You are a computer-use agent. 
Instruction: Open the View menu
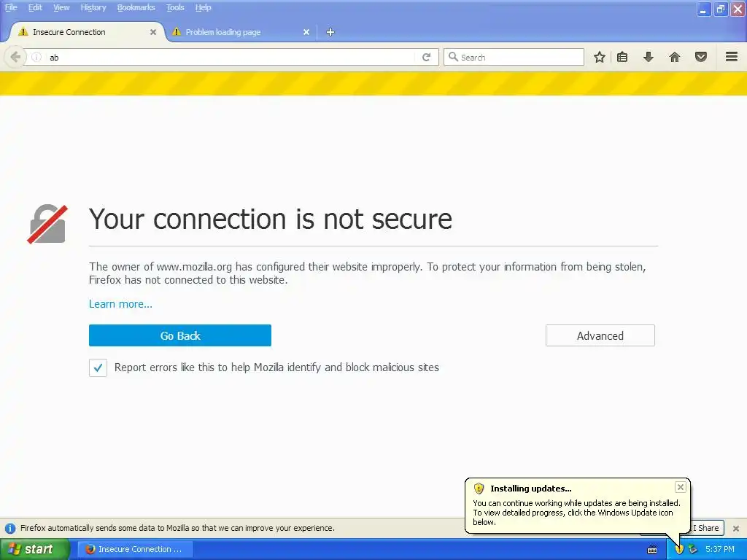click(x=61, y=7)
